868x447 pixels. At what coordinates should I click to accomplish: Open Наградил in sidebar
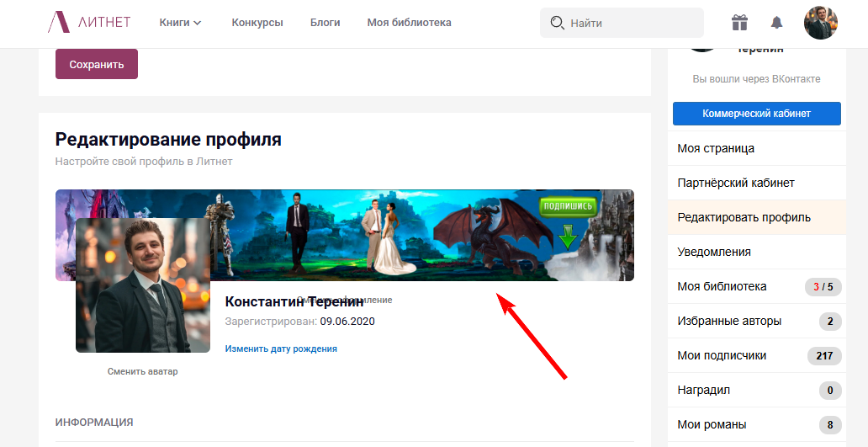(757, 390)
